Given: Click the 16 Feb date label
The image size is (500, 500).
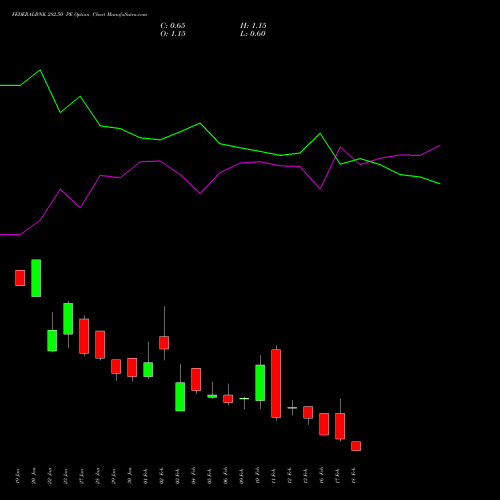Looking at the screenshot, I should [322, 476].
